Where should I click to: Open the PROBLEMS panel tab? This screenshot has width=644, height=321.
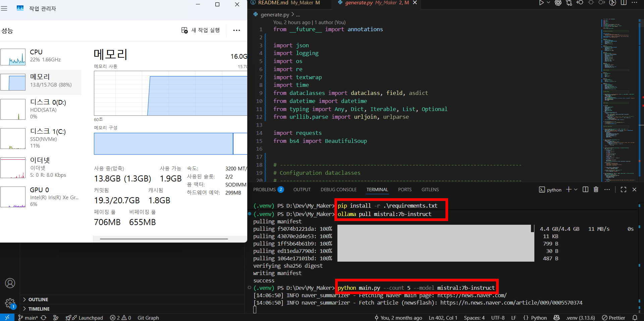point(268,190)
